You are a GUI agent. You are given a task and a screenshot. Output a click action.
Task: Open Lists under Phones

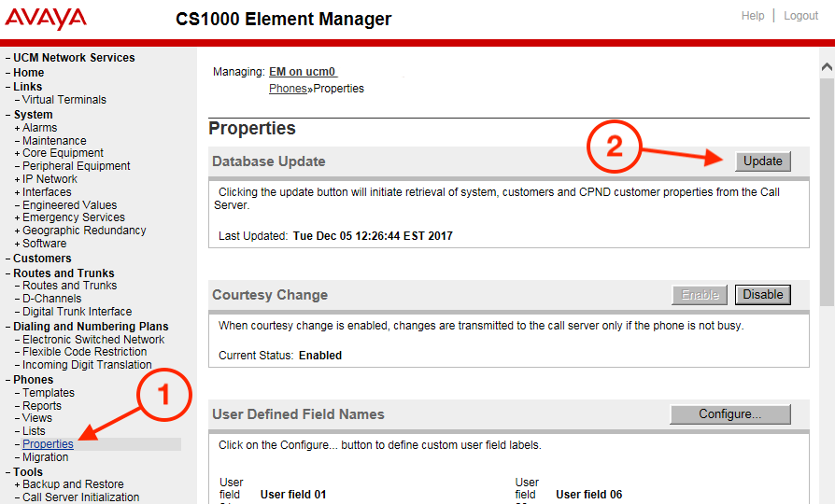pos(34,431)
